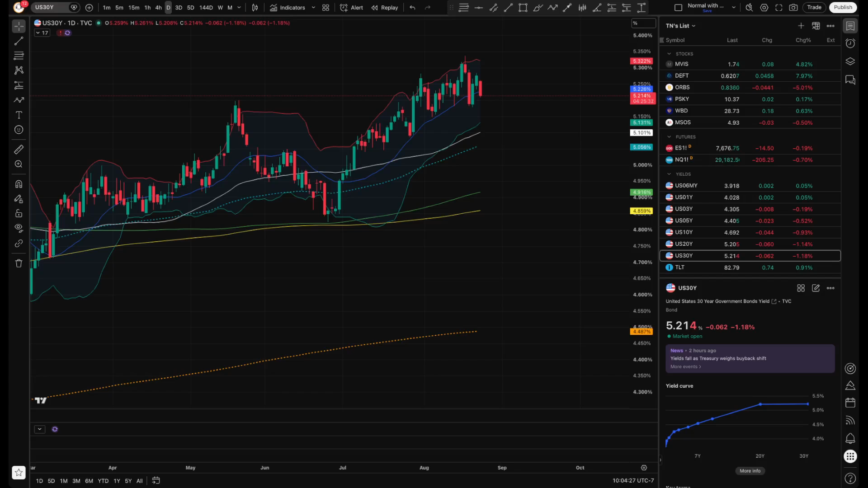This screenshot has height=488, width=868.
Task: Select the Text annotation tool
Action: pyautogui.click(x=19, y=115)
